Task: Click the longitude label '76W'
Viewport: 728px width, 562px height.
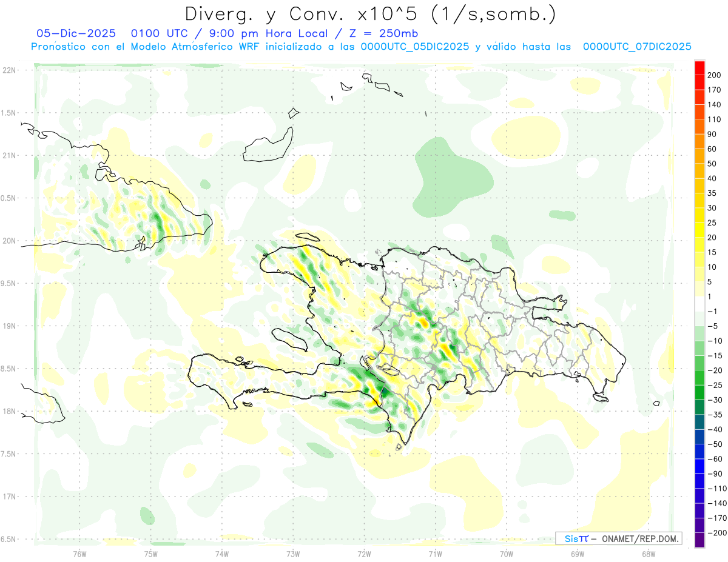Action: click(79, 554)
